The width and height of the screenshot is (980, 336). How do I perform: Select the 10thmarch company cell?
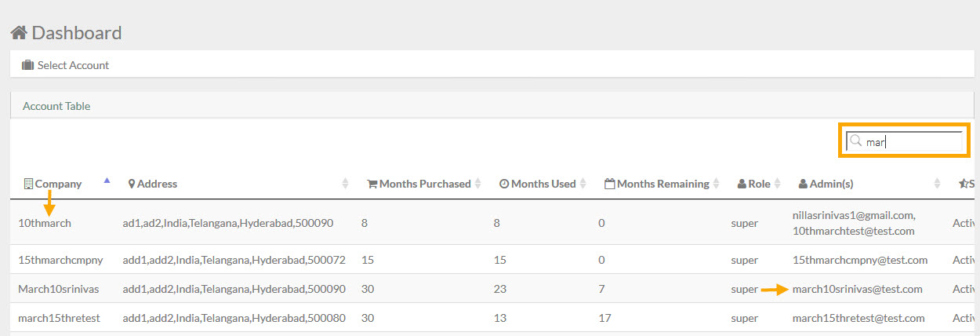(45, 223)
